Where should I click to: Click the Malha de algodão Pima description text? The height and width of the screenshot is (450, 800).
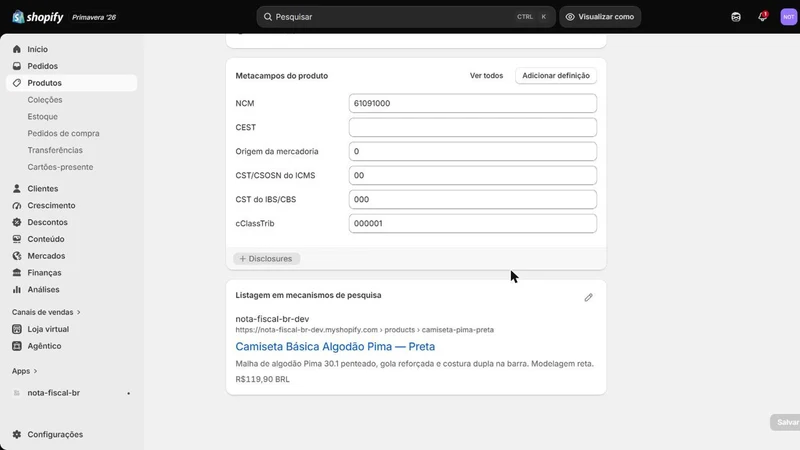[414, 364]
